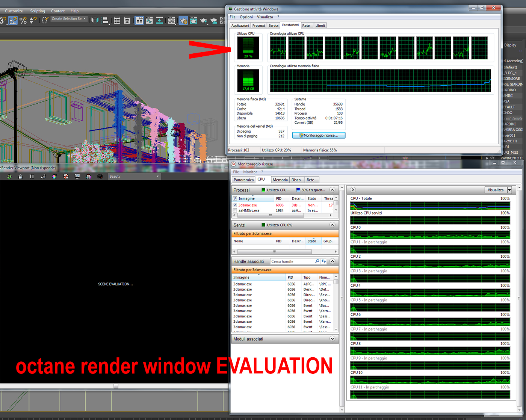Refresh the handle search results

[323, 261]
